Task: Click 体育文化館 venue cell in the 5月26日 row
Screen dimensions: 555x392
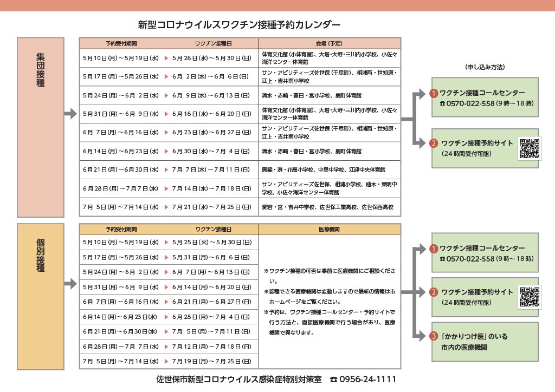Action: [330, 58]
